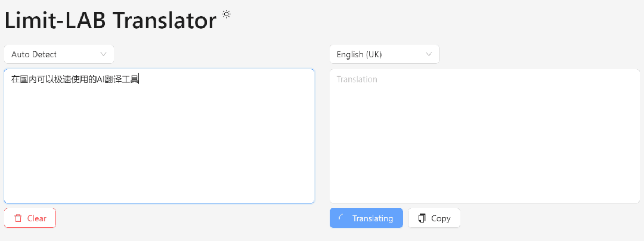This screenshot has height=241, width=644.
Task: Select the English (UK) label text
Action: [359, 54]
